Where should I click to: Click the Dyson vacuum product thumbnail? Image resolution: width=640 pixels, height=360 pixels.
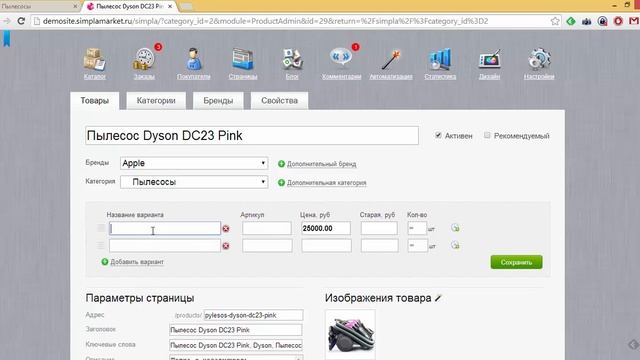[x=350, y=334]
